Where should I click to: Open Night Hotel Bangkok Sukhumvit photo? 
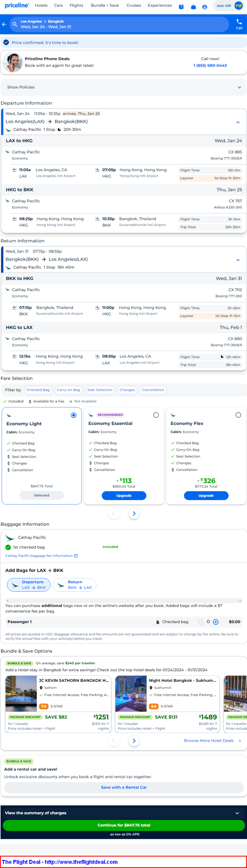[x=131, y=694]
